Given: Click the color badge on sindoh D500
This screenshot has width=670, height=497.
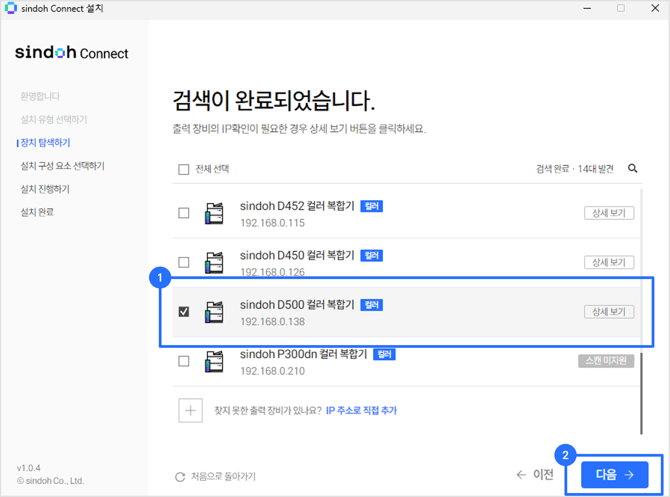Looking at the screenshot, I should pyautogui.click(x=372, y=305).
